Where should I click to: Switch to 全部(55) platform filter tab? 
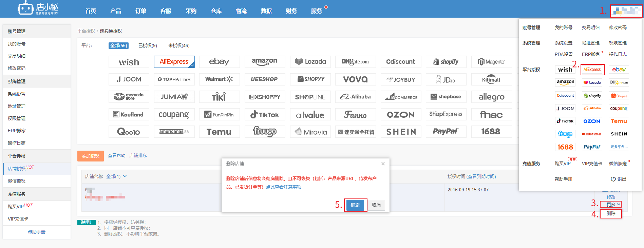(x=119, y=45)
